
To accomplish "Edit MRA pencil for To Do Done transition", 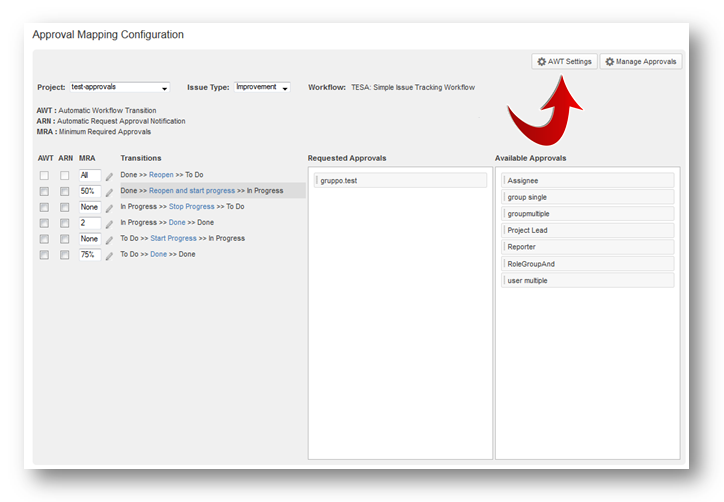I will coord(110,256).
